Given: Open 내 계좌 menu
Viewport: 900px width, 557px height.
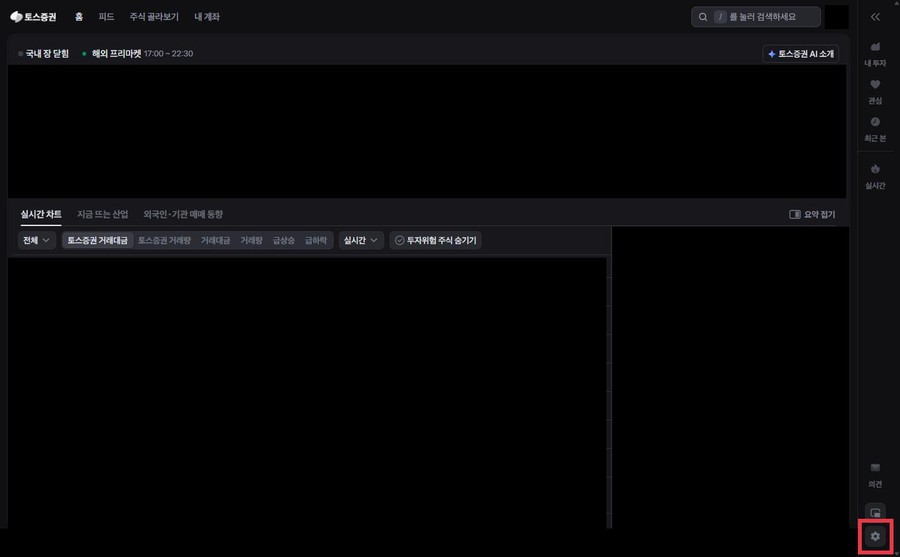Looking at the screenshot, I should [207, 17].
